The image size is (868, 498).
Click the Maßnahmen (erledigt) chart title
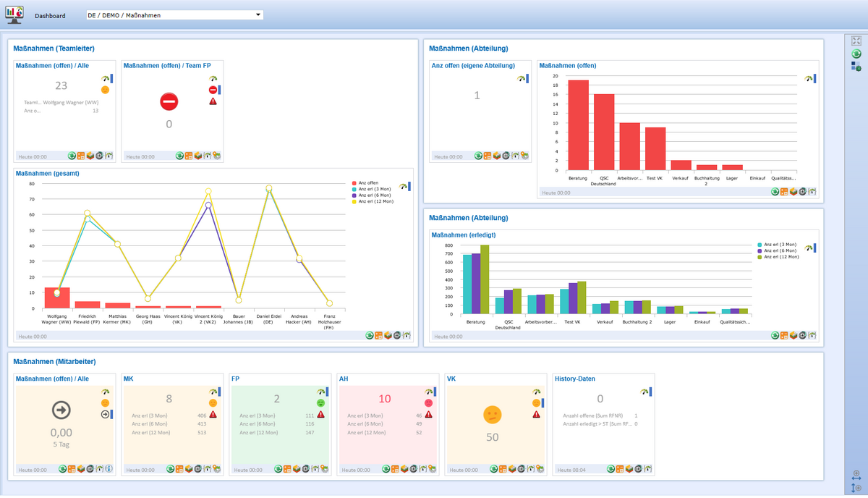pos(463,235)
